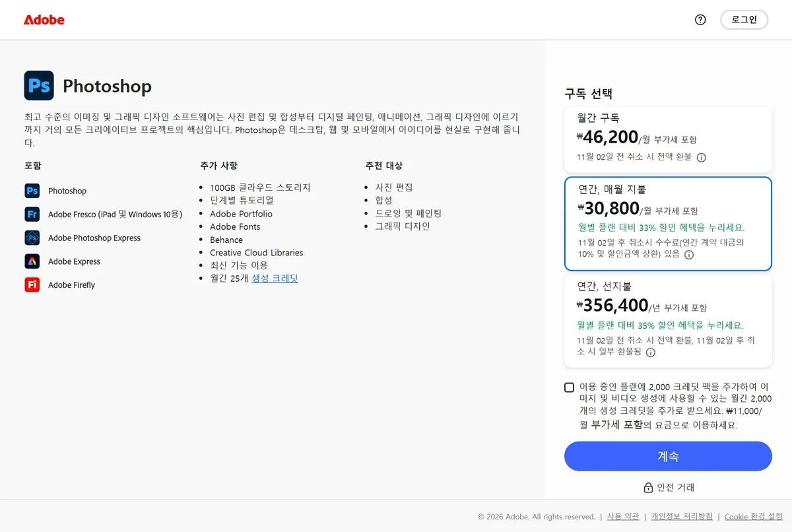This screenshot has height=532, width=792.
Task: Click the small Photoshop icon in 포함 list
Action: click(x=32, y=191)
